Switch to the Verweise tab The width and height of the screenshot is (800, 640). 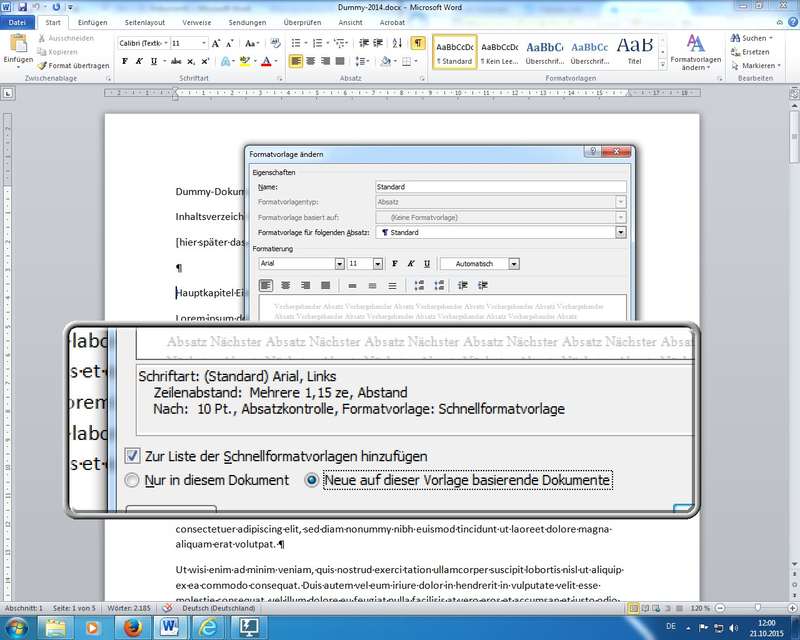click(x=196, y=22)
